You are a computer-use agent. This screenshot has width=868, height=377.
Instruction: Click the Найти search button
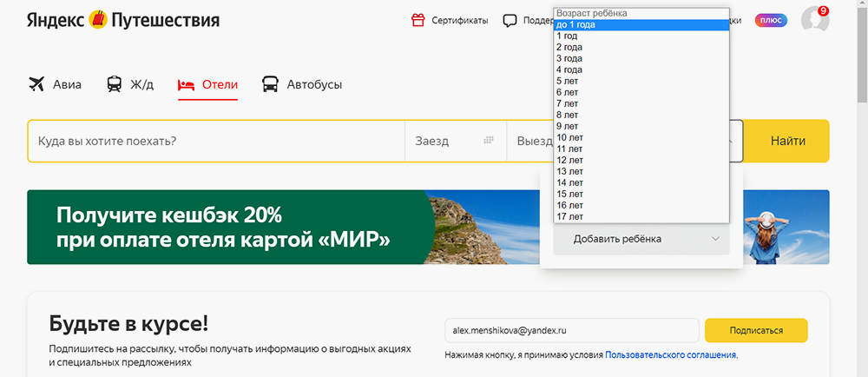(x=788, y=142)
